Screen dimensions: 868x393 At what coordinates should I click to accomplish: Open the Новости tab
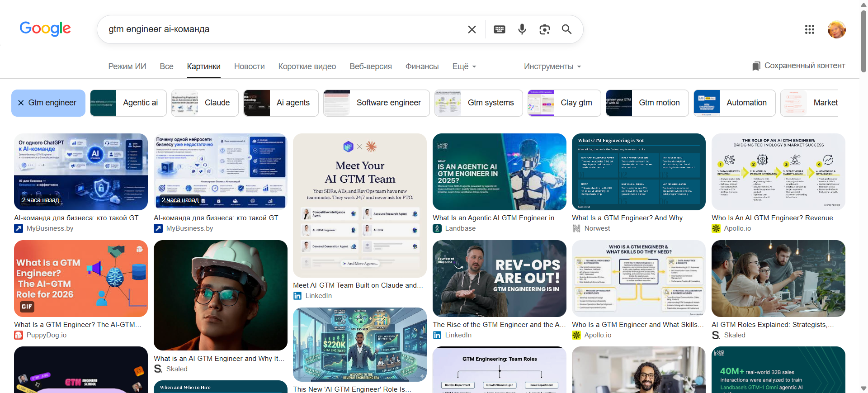click(x=250, y=66)
